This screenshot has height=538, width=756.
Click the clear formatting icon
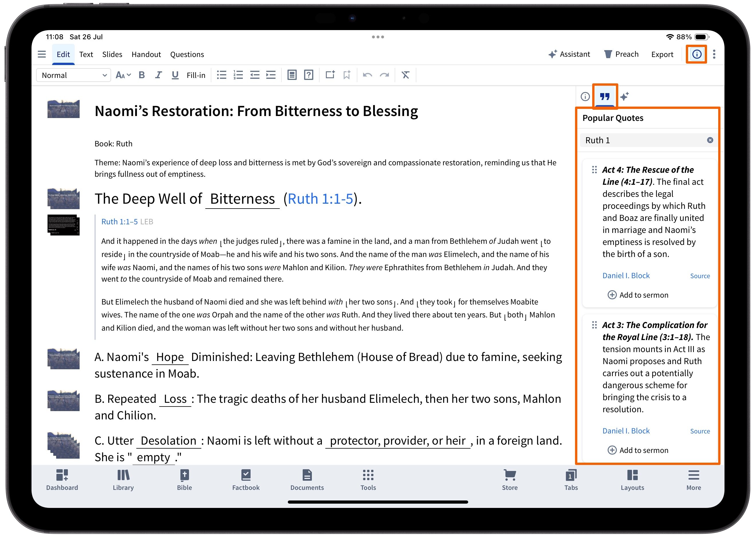[405, 75]
